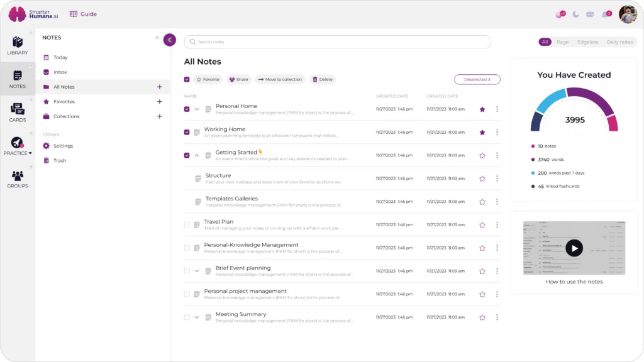Sort by the Updated Date column header
Screen dimensions: 644x362
[392, 96]
